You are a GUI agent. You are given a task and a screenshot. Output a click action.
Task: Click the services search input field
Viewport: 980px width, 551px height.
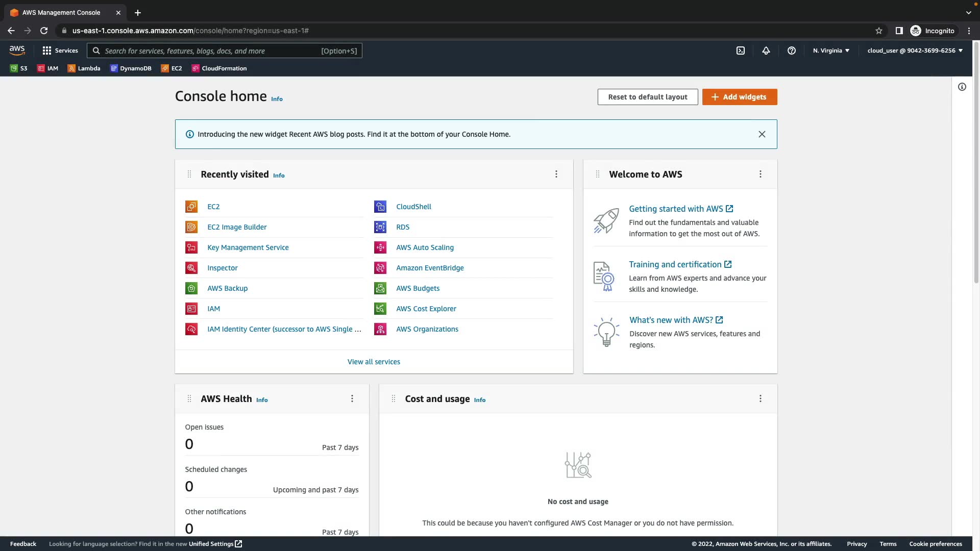click(212, 51)
